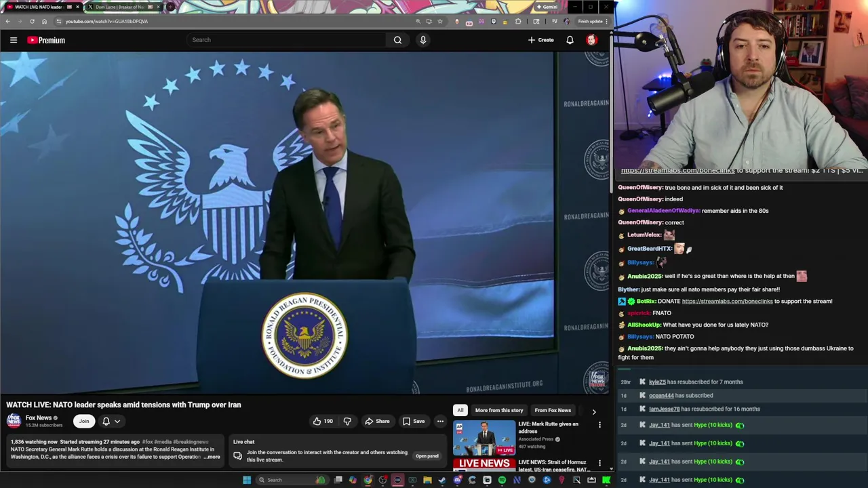The image size is (868, 488).
Task: Click the #breakingnews hashtag
Action: click(x=191, y=442)
